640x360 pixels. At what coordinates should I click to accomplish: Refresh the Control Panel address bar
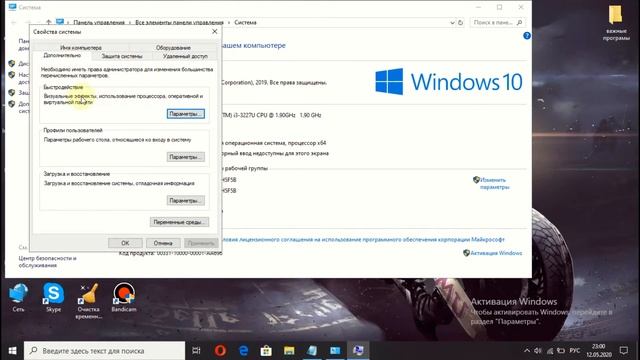point(460,22)
